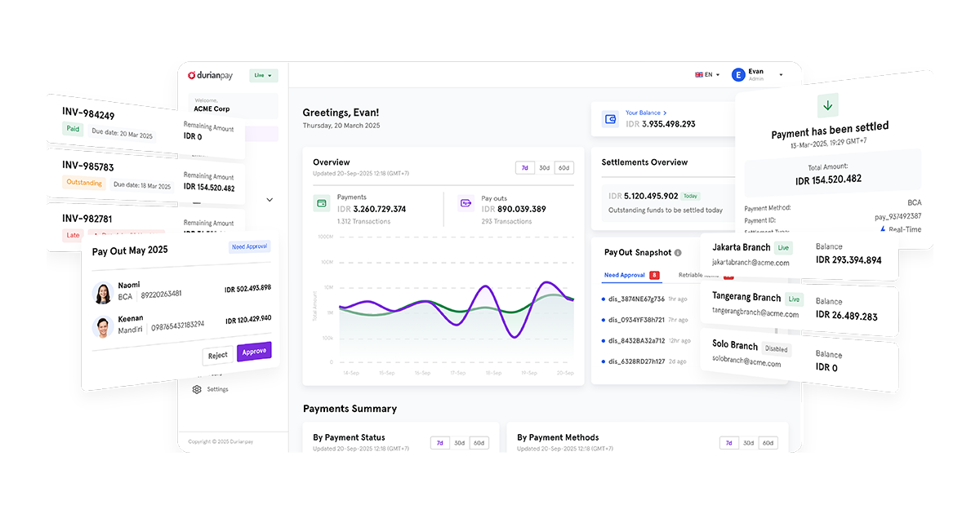Image resolution: width=980 pixels, height=514 pixels.
Task: Select 60d range in Overview
Action: point(563,167)
